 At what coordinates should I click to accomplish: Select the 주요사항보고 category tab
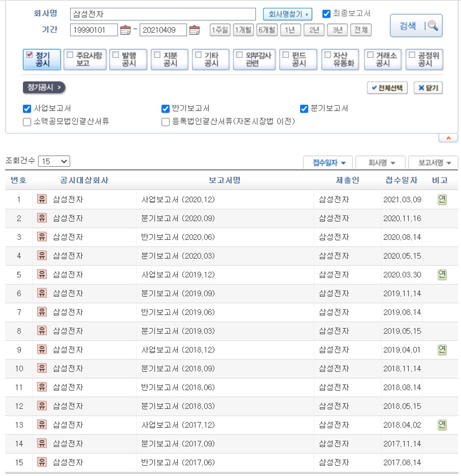(85, 59)
